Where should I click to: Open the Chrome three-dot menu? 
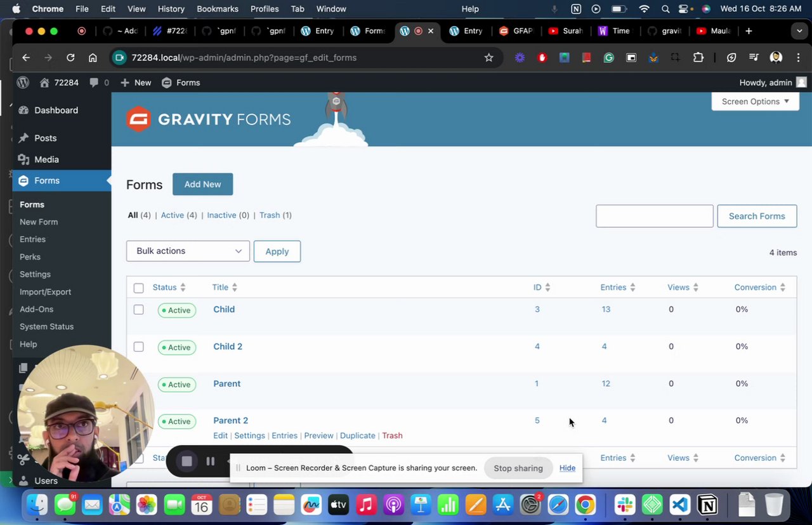click(797, 58)
